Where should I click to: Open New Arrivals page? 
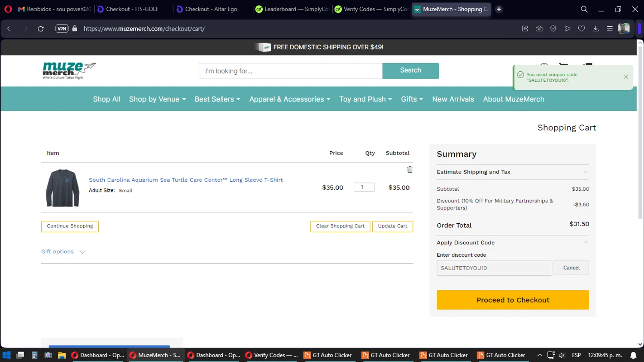(453, 99)
